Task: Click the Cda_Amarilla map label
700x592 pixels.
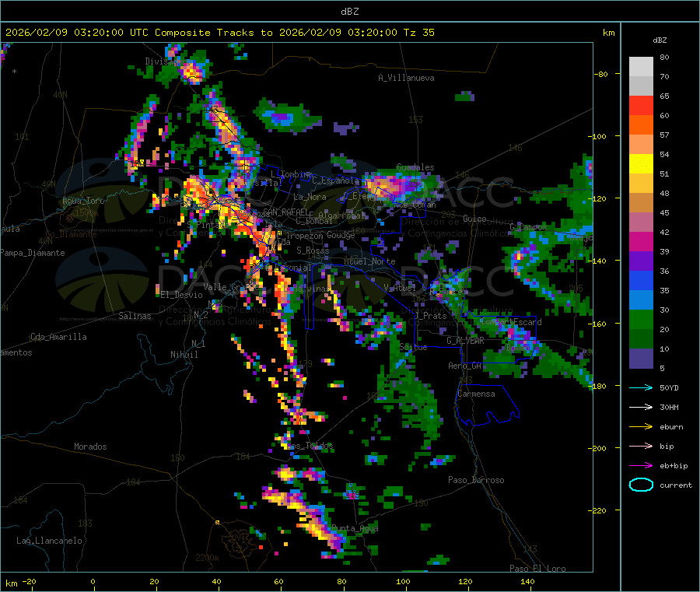Action: (58, 337)
